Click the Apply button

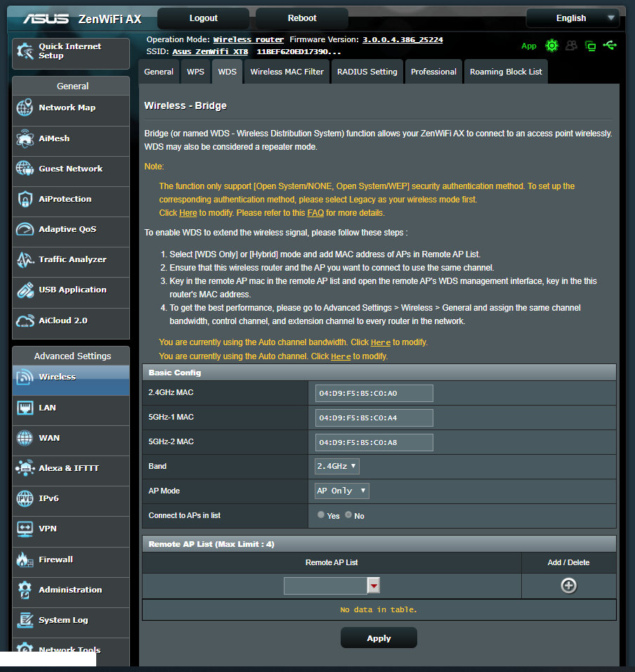[x=379, y=638]
